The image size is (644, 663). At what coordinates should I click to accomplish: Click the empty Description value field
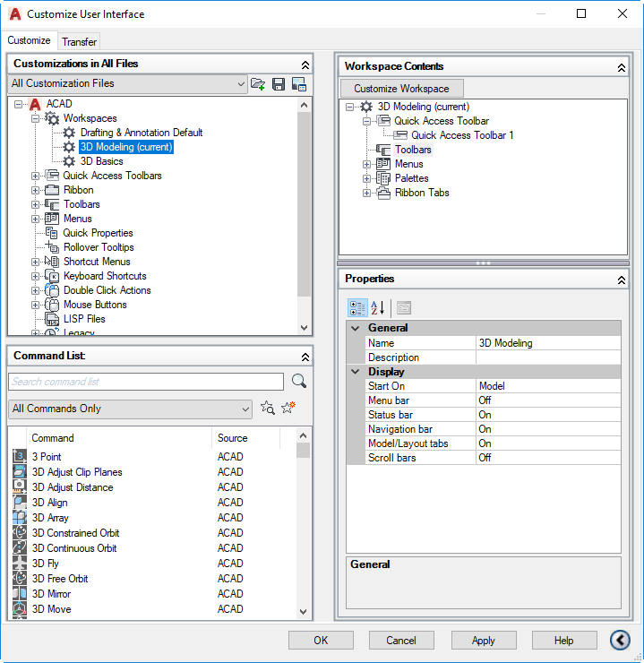point(548,357)
